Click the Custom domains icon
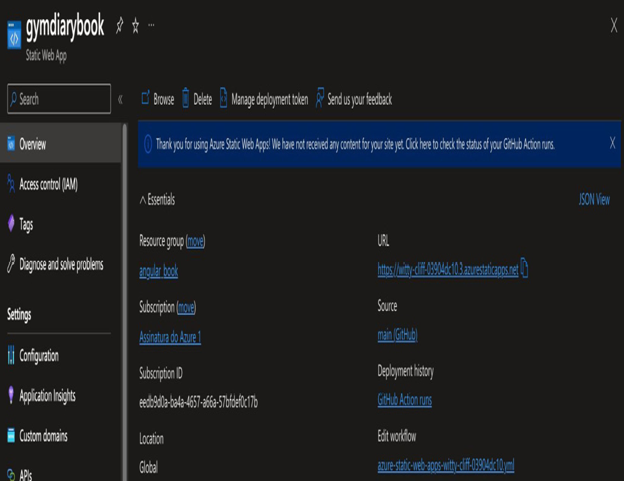 click(11, 435)
